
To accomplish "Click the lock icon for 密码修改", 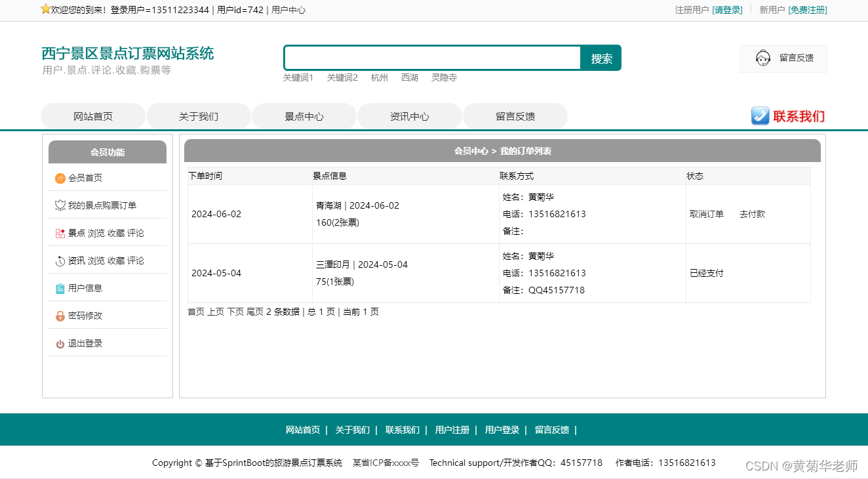I will pyautogui.click(x=60, y=316).
